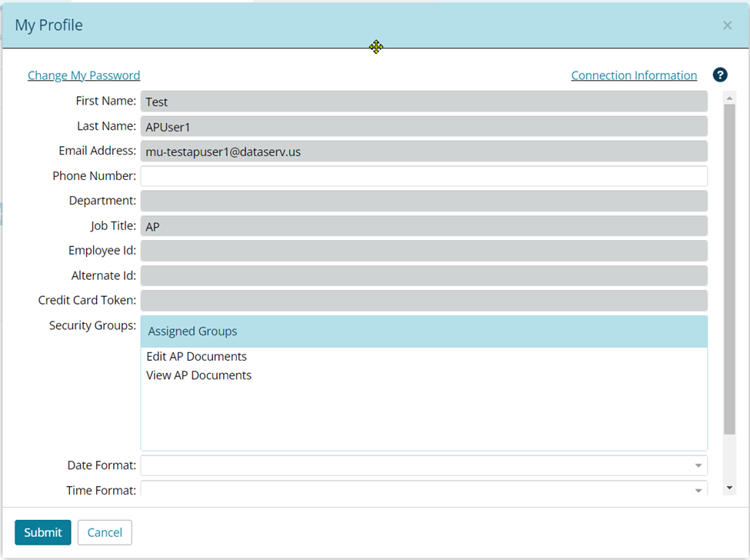Open the Connection Information link
This screenshot has width=750, height=560.
(634, 75)
